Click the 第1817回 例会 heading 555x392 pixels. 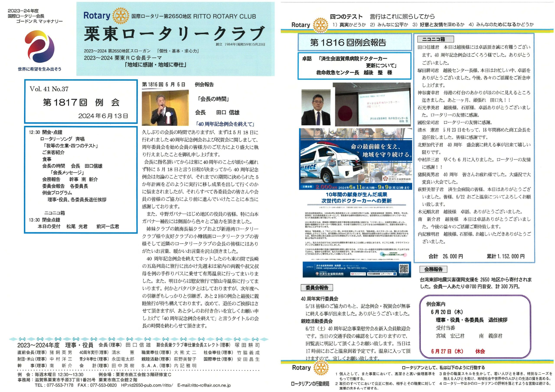(x=81, y=102)
